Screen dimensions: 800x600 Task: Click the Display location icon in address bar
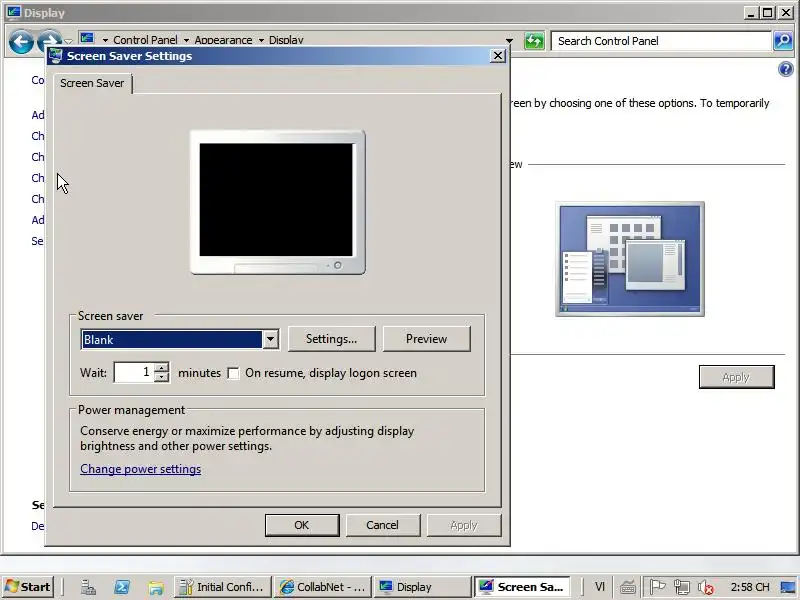pyautogui.click(x=87, y=38)
